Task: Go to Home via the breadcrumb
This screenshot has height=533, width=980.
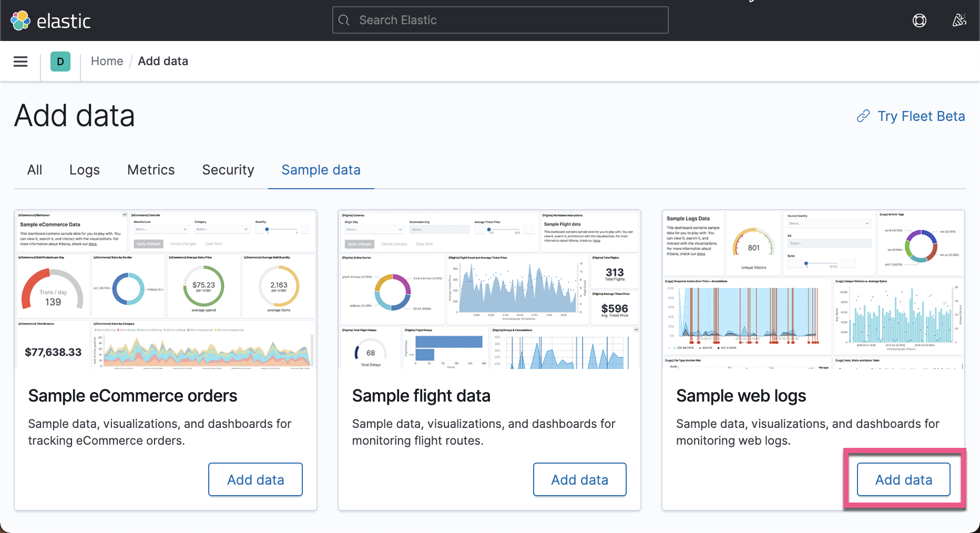Action: tap(107, 61)
